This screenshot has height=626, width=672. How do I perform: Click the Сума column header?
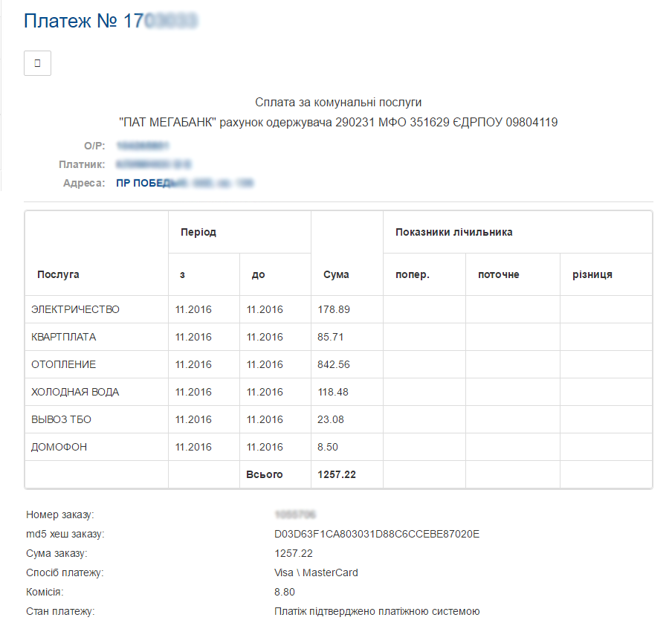click(336, 274)
